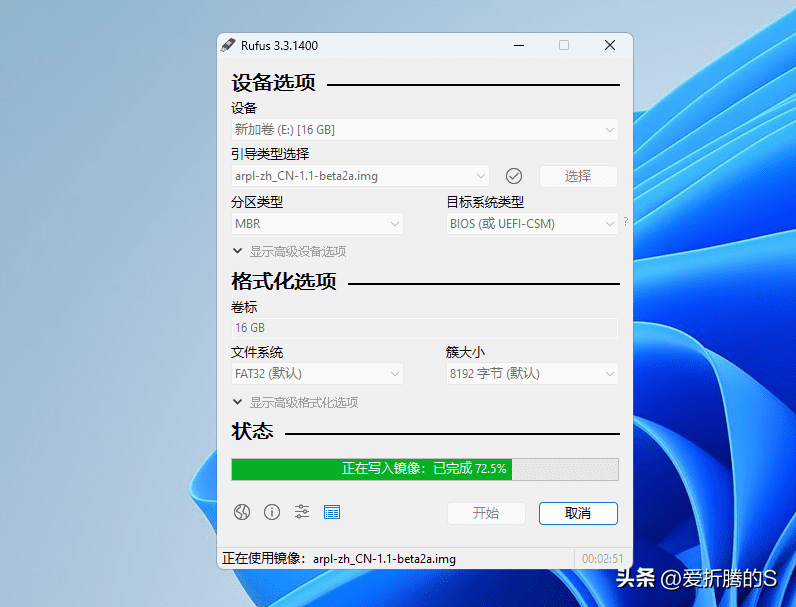796x607 pixels.
Task: Open the settings sliders icon
Action: coord(302,512)
